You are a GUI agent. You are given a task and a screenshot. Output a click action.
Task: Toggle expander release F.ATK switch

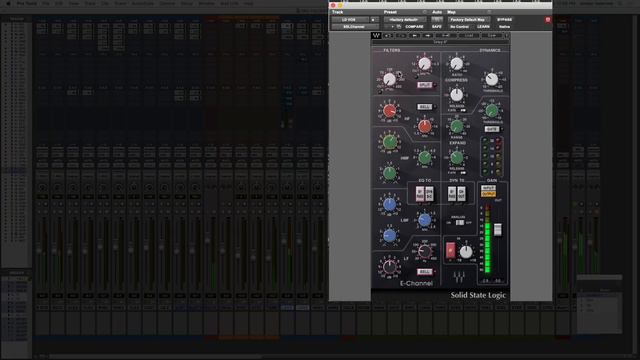(463, 173)
